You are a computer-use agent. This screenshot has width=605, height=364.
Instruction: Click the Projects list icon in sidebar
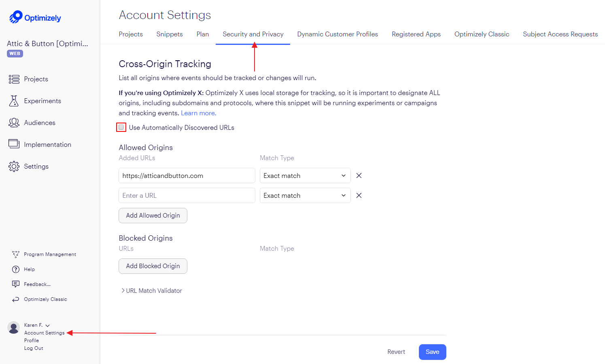point(14,79)
